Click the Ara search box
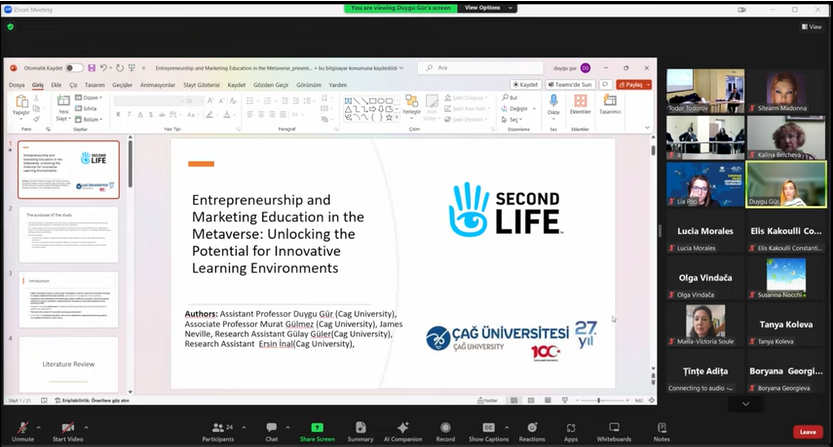 click(480, 68)
